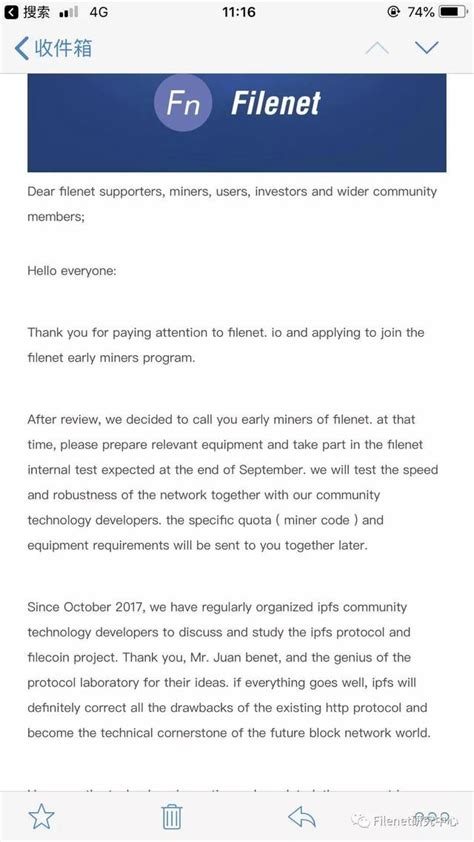Tap the 11:16 clock in status bar
Viewport: 474px width, 842px height.
click(x=238, y=11)
